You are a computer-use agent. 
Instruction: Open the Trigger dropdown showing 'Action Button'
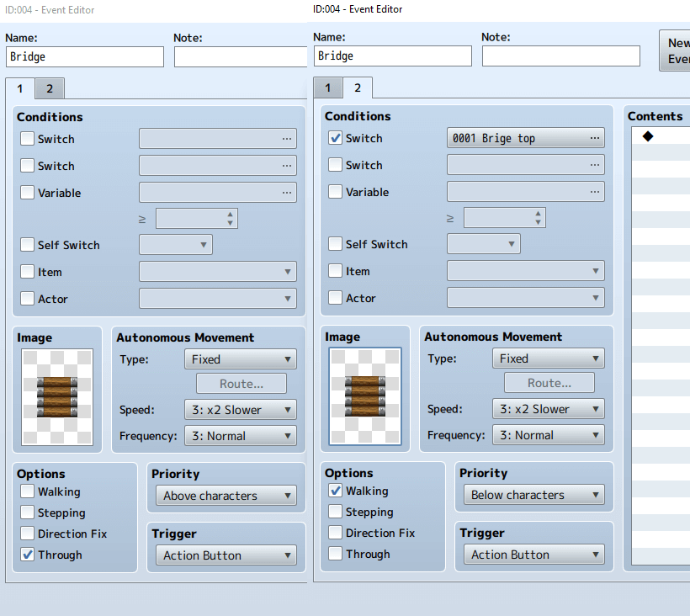click(533, 555)
